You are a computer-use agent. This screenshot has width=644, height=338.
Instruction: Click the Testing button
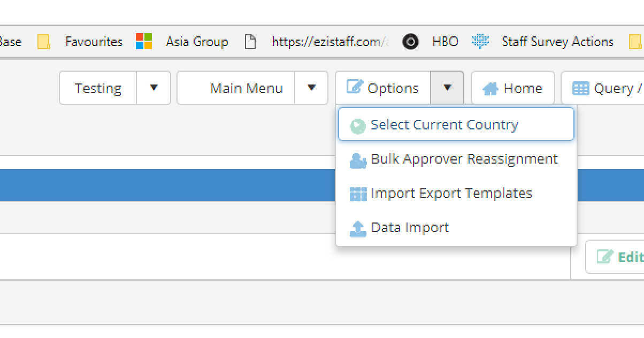coord(98,88)
